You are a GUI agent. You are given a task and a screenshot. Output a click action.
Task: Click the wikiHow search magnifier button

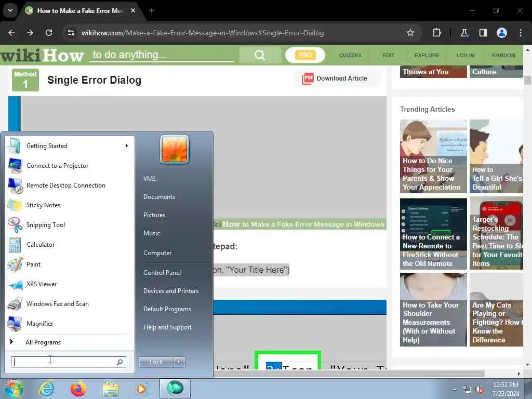click(x=260, y=55)
